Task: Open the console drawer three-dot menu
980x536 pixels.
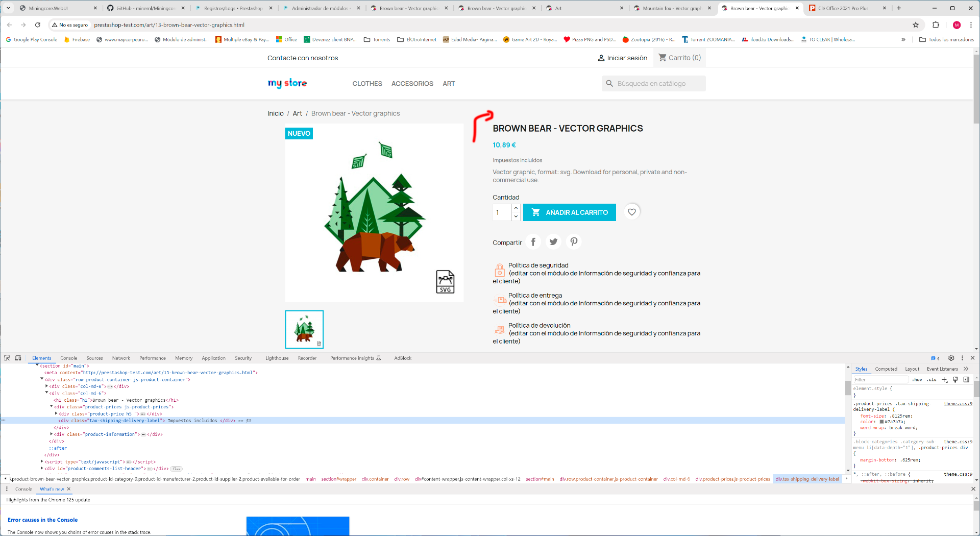Action: 7,489
